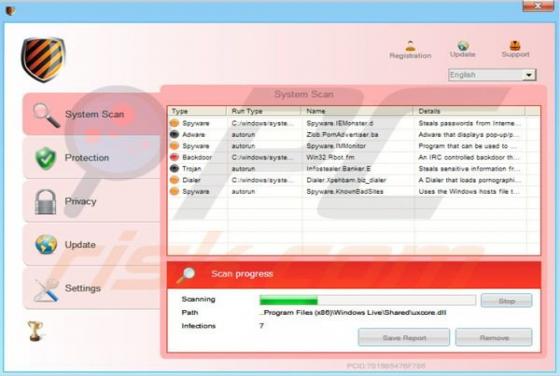The image size is (560, 376).
Task: Switch to the Privacy tab
Action: [92, 201]
